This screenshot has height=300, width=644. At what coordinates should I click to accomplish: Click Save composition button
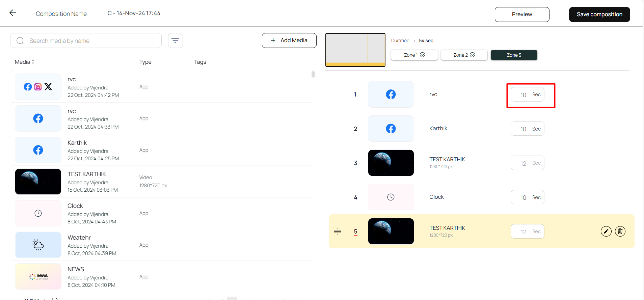tap(599, 15)
